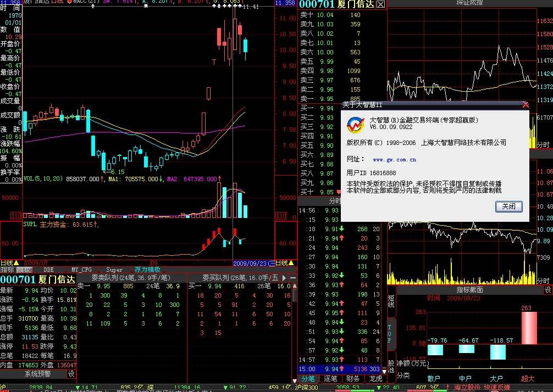
Task: Click the 用户ID 16816888 text in the dialog
Action: [x=371, y=173]
